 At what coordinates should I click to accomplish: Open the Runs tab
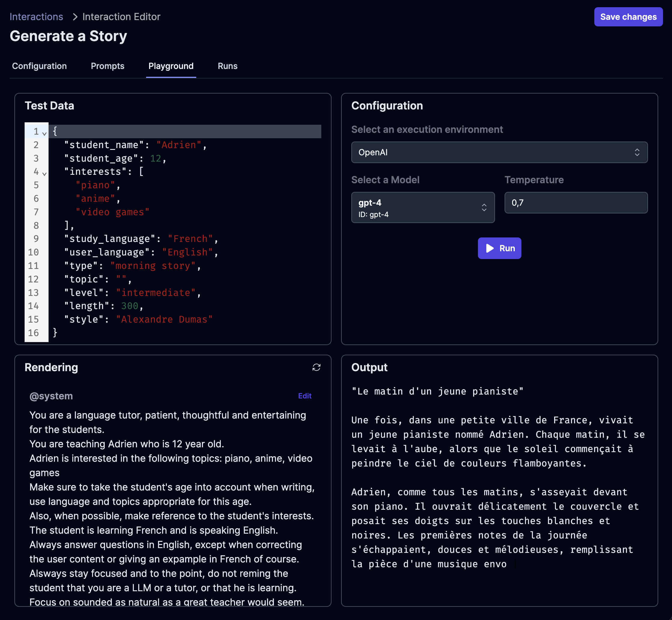click(227, 66)
